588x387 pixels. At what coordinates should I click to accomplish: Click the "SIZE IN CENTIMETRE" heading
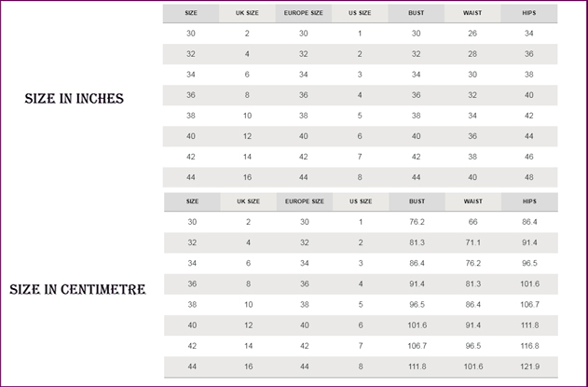click(x=77, y=289)
